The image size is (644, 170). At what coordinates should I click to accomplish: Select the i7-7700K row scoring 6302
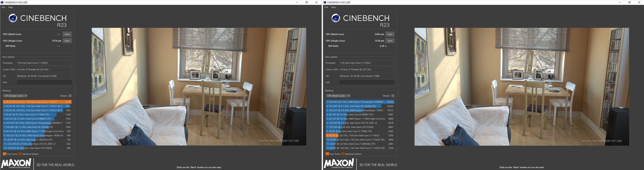point(360,131)
